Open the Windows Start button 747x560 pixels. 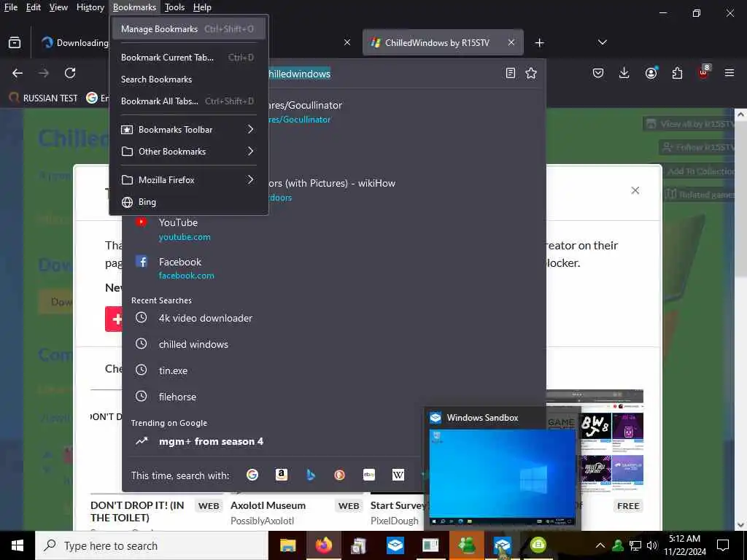(x=18, y=545)
